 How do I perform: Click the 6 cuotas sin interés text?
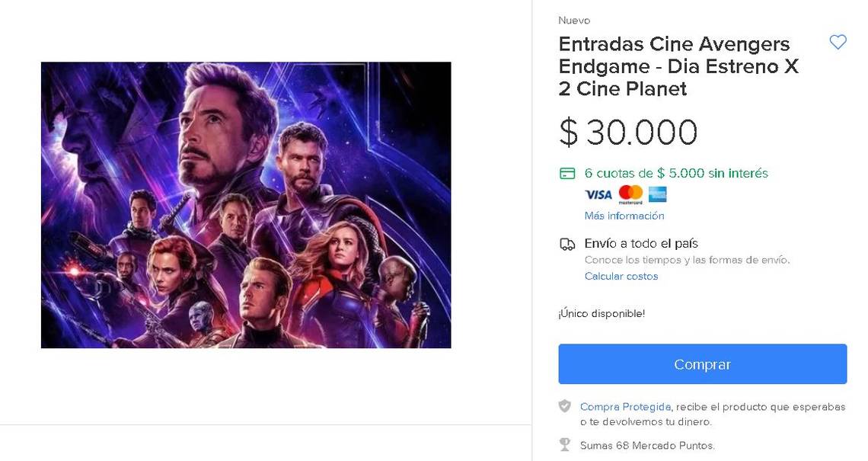point(676,173)
